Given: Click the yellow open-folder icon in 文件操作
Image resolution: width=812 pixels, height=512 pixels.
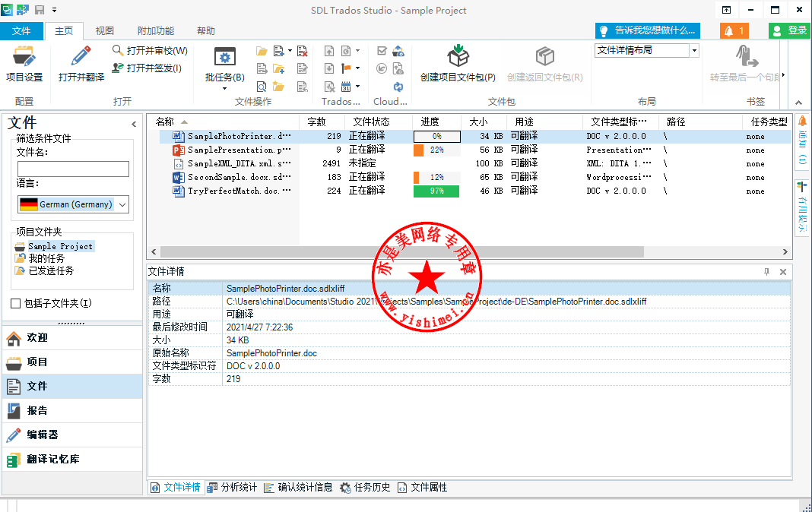Looking at the screenshot, I should coord(262,51).
